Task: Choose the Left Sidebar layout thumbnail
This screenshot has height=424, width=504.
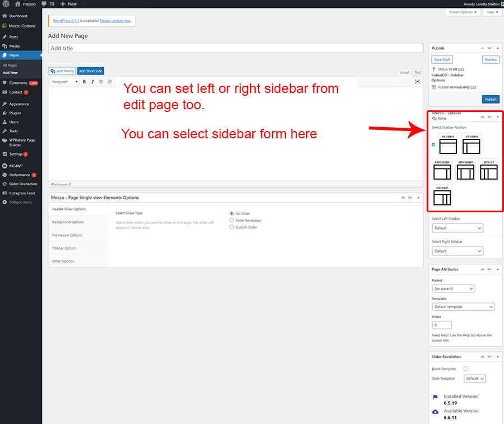Action: click(x=471, y=144)
